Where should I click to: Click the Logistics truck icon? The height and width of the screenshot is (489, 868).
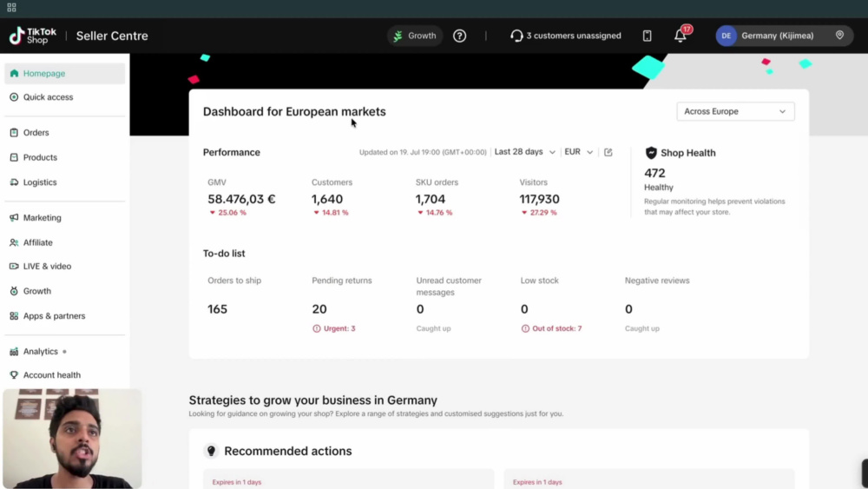coord(14,182)
